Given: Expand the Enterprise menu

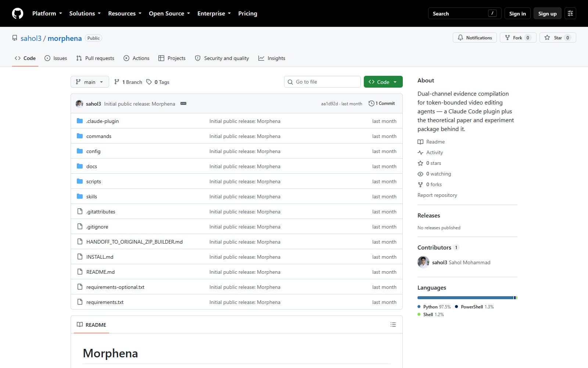Looking at the screenshot, I should click(x=214, y=14).
